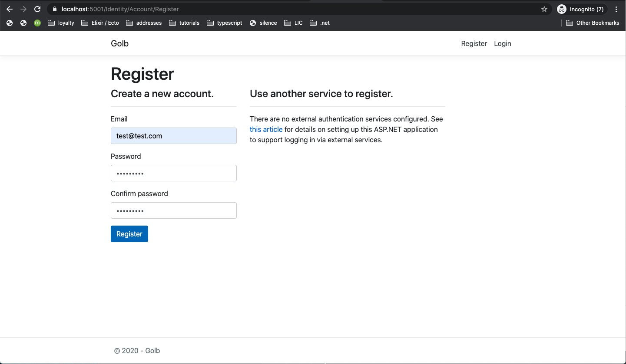626x364 pixels.
Task: Open Chrome's three-dot menu
Action: (x=616, y=9)
